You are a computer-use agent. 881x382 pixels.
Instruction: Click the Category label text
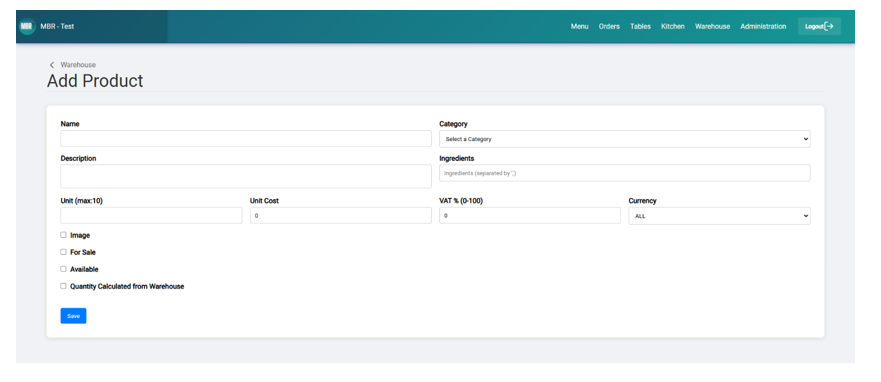[453, 124]
